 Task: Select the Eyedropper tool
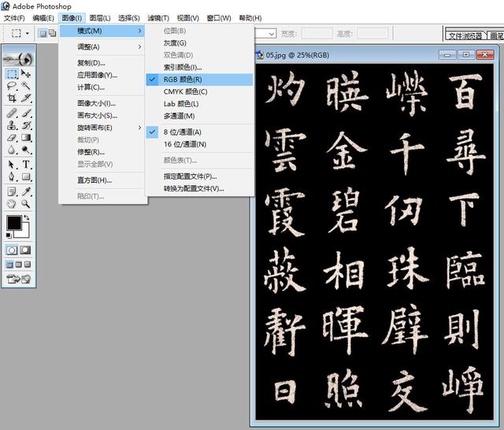(x=26, y=192)
